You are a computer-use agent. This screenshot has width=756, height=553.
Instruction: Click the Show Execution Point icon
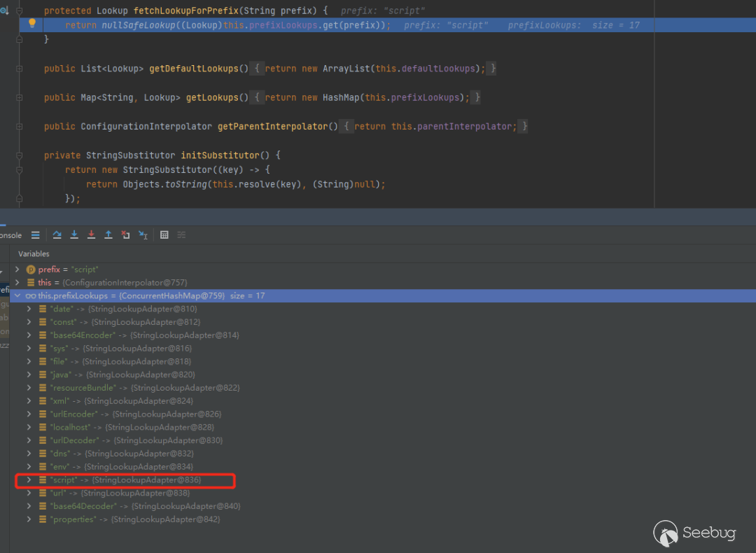click(x=35, y=234)
